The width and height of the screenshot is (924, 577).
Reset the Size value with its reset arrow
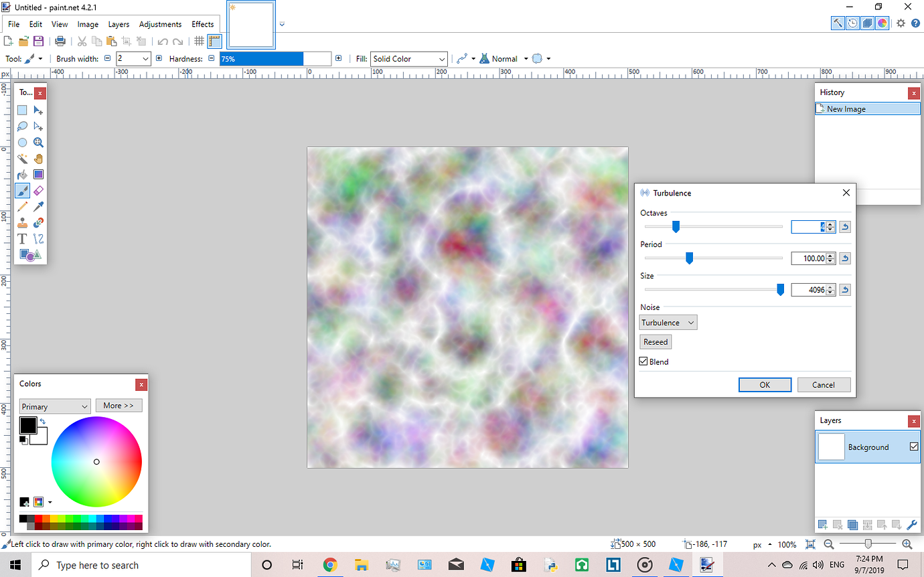[844, 289]
